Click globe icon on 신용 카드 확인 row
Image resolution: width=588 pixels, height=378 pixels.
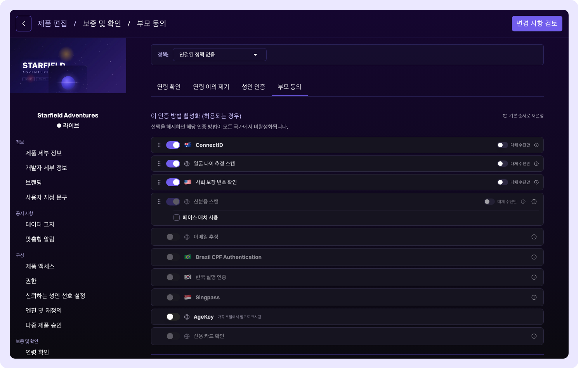point(187,336)
